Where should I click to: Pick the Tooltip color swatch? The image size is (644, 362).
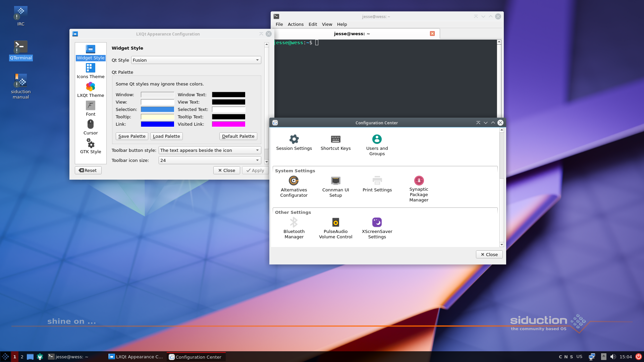point(157,117)
